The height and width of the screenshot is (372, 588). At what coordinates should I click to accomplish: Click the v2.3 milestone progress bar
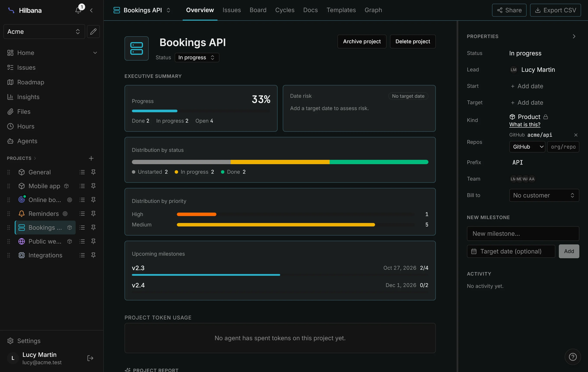[x=280, y=275]
